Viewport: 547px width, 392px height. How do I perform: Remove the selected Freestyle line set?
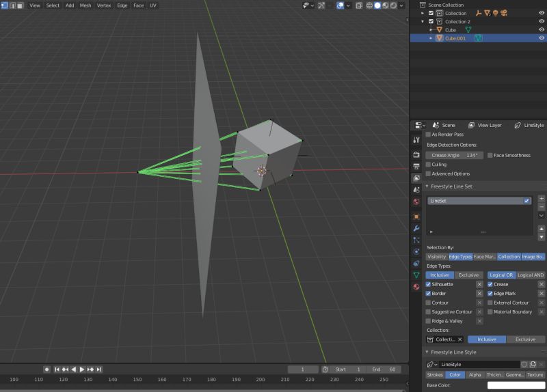pos(542,207)
